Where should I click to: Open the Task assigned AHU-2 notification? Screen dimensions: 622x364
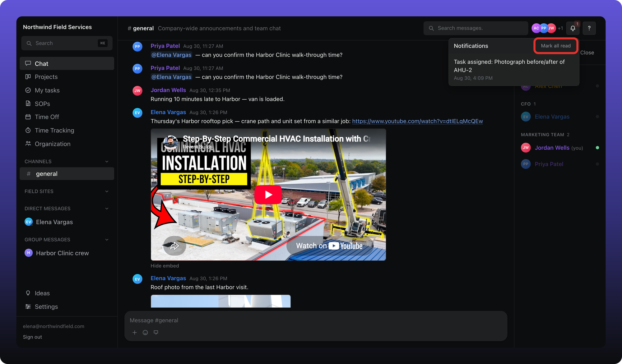514,70
